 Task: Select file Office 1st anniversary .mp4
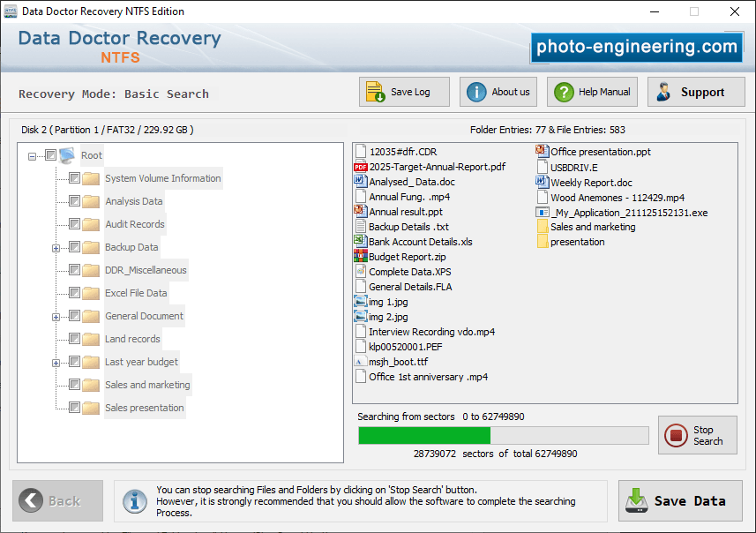click(428, 377)
